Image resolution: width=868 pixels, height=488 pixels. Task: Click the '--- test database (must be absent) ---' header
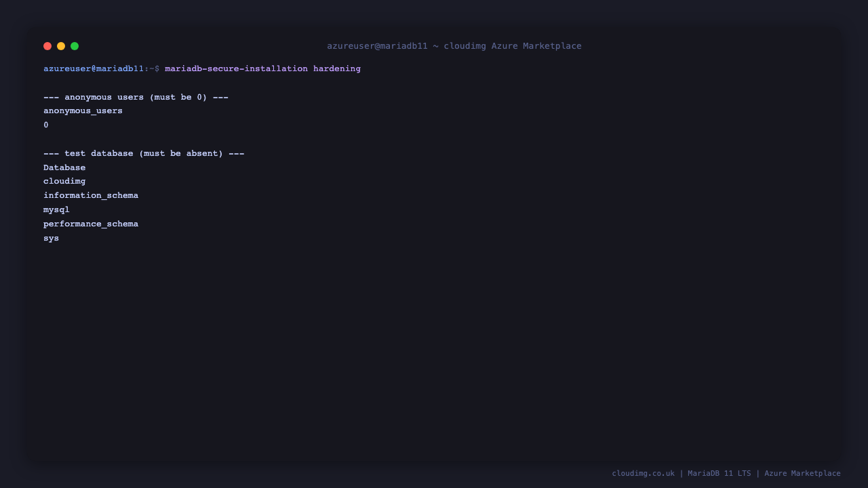pos(144,153)
